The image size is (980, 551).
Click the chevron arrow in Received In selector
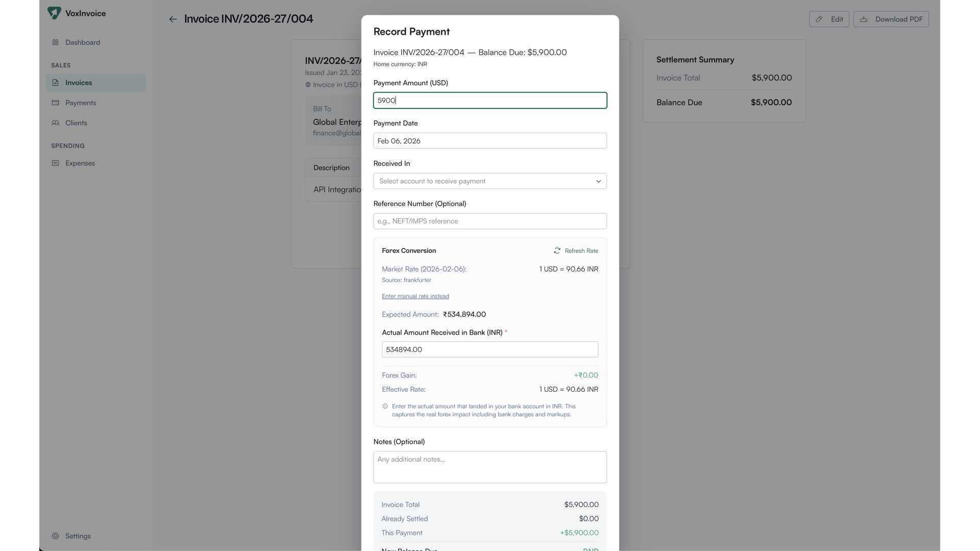point(598,181)
